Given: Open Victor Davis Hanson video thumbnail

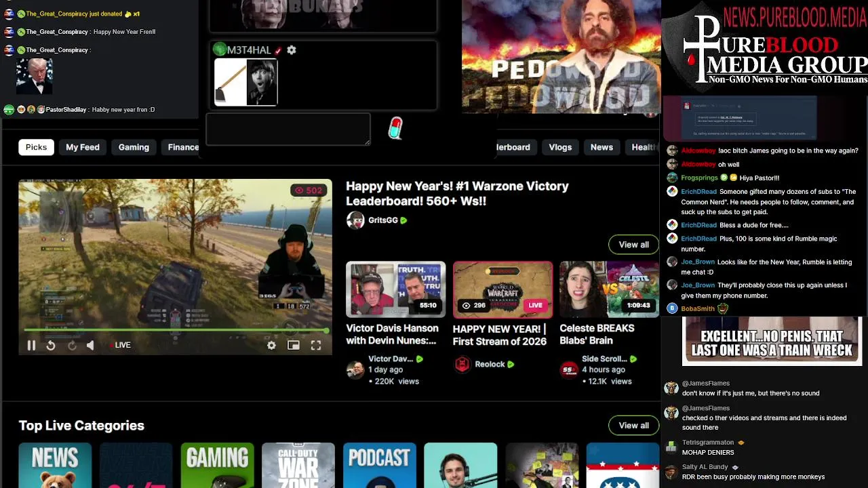Looking at the screenshot, I should (396, 289).
